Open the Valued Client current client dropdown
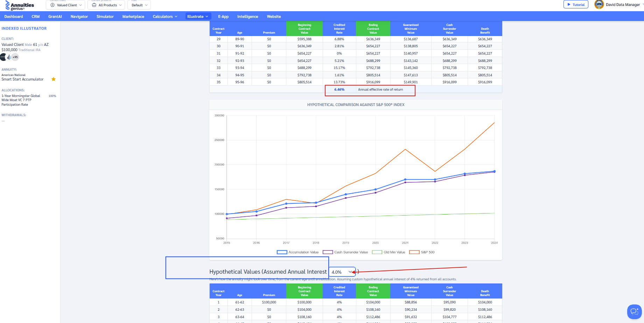 tap(65, 5)
